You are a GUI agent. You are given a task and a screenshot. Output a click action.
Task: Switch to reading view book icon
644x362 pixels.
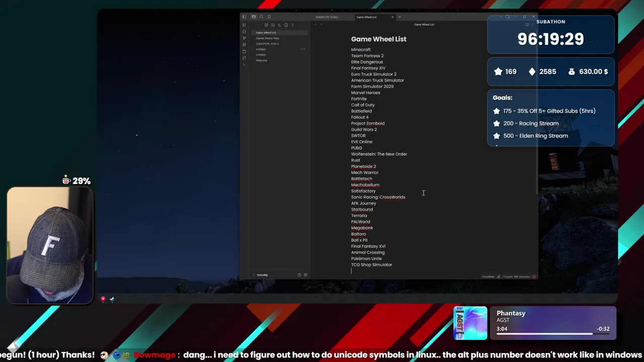pos(527,24)
